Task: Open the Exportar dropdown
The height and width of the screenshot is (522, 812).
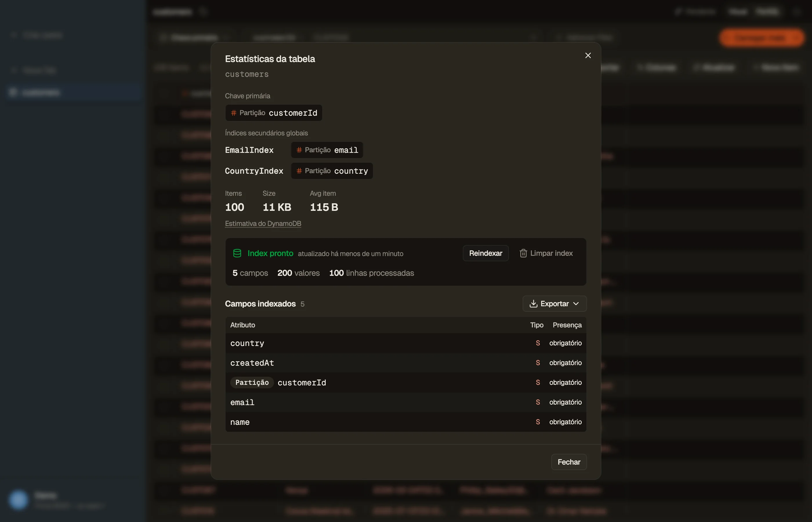Action: point(554,304)
